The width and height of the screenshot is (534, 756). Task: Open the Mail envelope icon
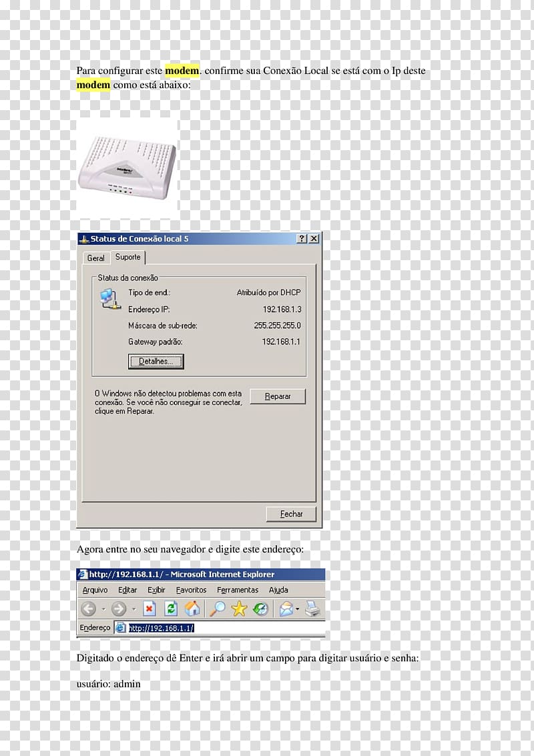286,609
